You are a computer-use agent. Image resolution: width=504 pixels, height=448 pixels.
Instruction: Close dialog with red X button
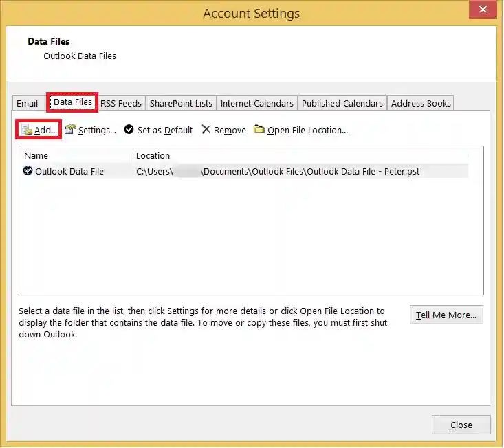coord(483,10)
